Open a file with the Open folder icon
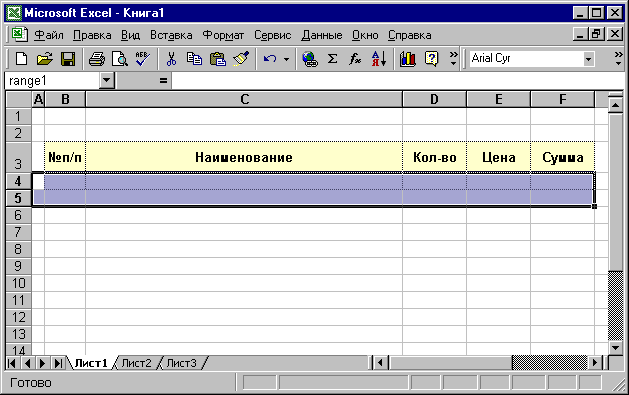 tap(45, 59)
